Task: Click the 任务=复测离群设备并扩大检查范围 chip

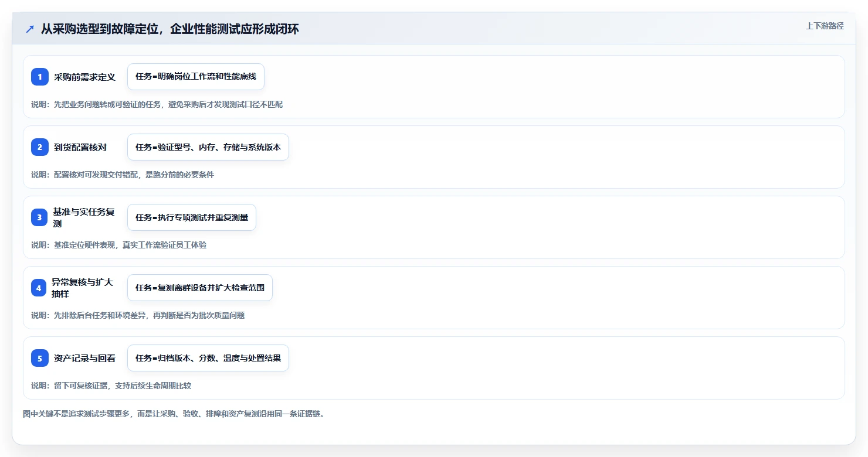Action: point(200,288)
